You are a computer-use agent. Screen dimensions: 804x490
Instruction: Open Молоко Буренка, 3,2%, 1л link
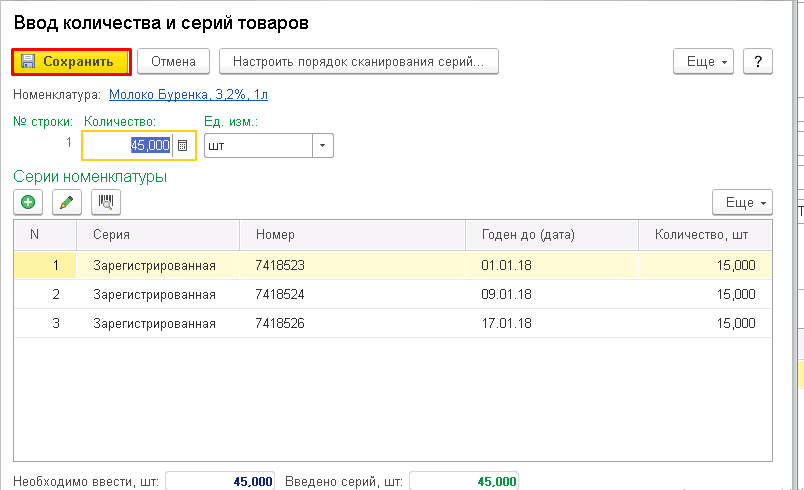[188, 94]
